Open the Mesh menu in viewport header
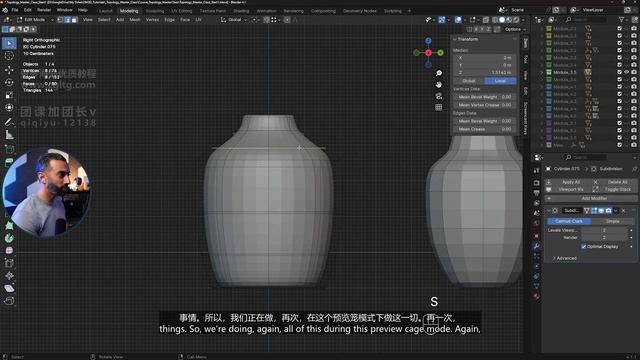 click(135, 20)
